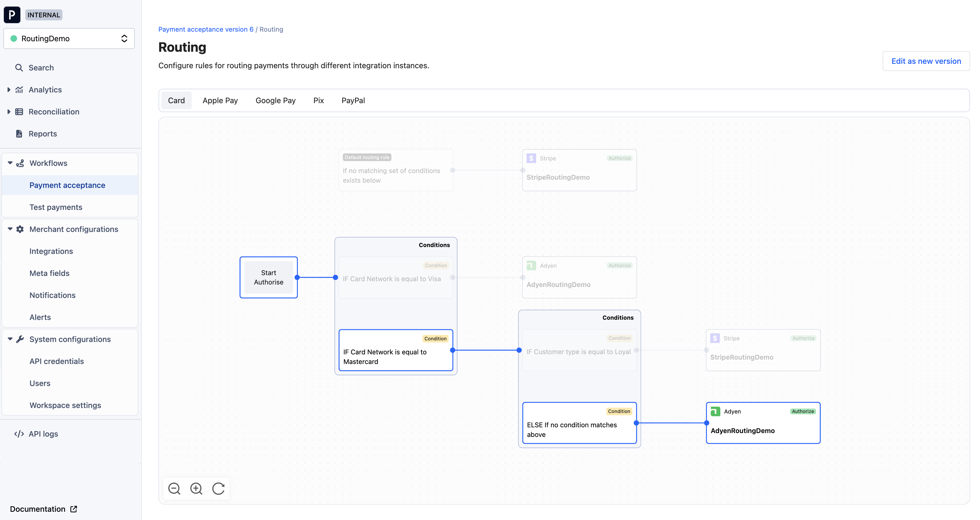This screenshot has height=520, width=980.
Task: Select the Card Network equals Visa condition
Action: [x=396, y=278]
